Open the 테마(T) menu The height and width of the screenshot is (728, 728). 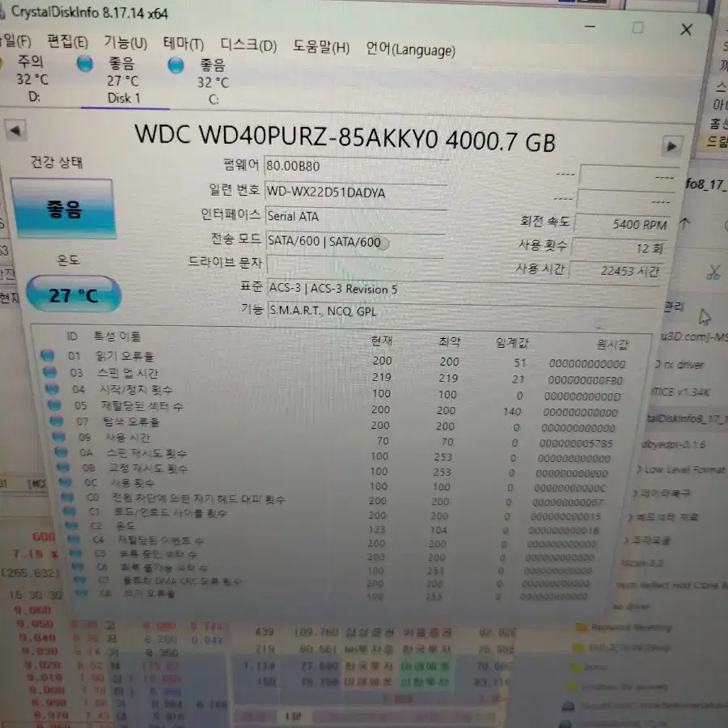tap(184, 44)
